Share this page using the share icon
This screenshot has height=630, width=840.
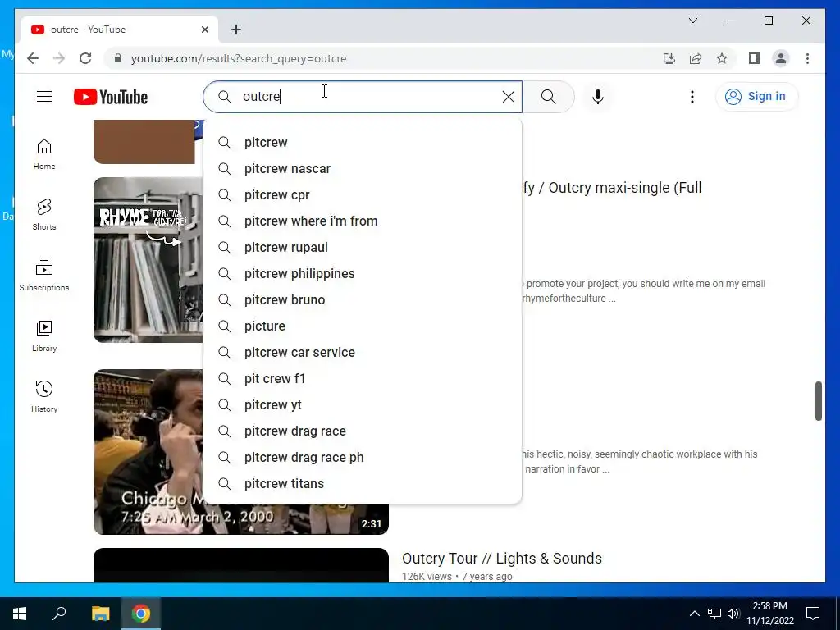pyautogui.click(x=696, y=58)
